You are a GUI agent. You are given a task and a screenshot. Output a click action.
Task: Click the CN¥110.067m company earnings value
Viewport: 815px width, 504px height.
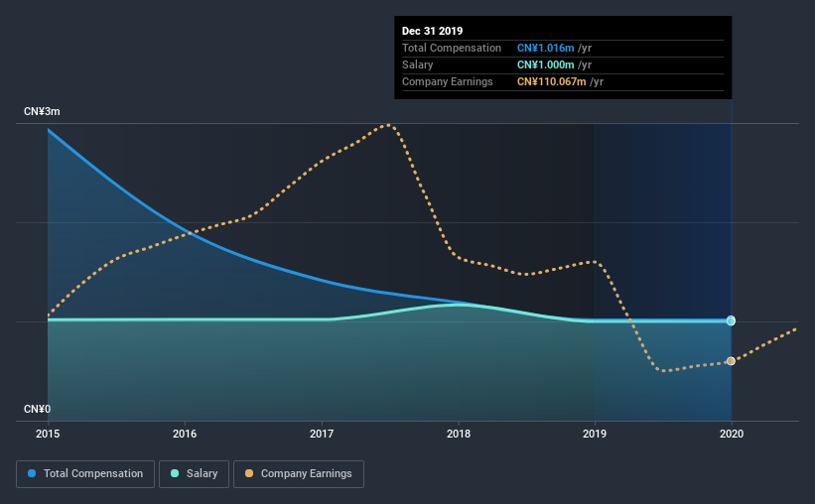[552, 82]
